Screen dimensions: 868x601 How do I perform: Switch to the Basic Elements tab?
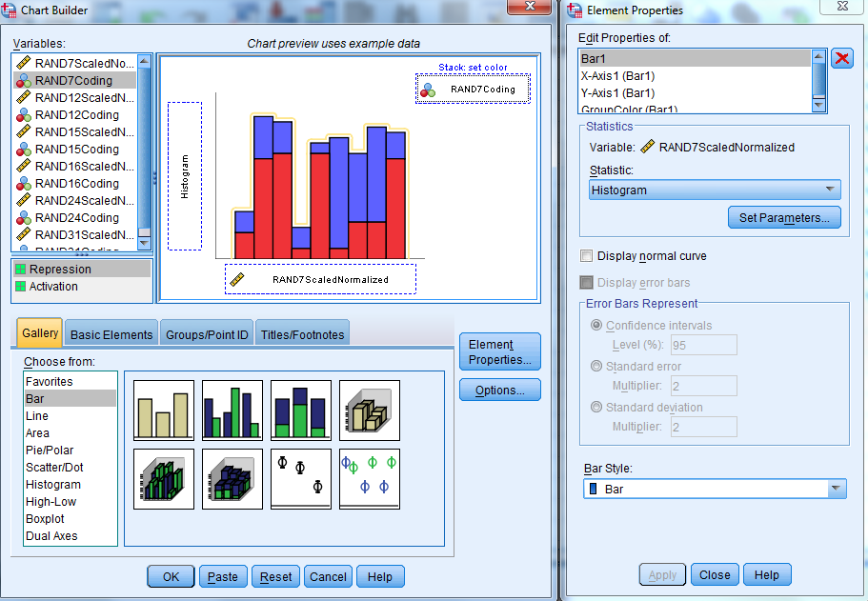[x=111, y=334]
